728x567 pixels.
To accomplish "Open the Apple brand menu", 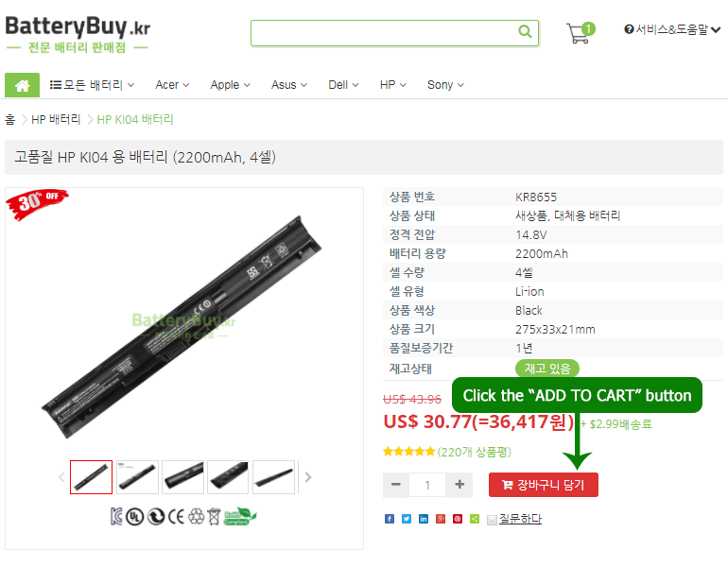I will [230, 85].
